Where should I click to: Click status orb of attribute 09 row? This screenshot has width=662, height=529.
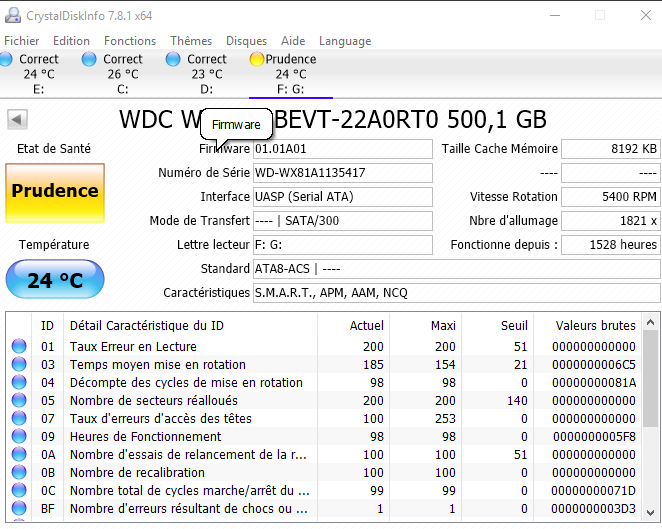pos(19,437)
